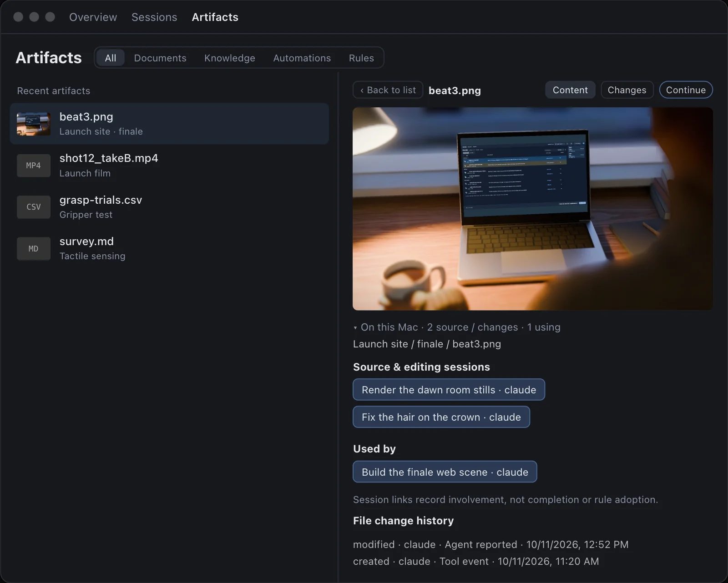Viewport: 728px width, 583px height.
Task: Click the MD file type icon for survey
Action: pos(34,249)
